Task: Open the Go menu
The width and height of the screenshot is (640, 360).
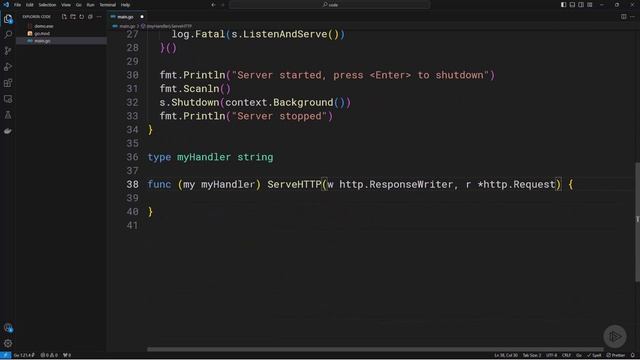Action: (x=78, y=5)
